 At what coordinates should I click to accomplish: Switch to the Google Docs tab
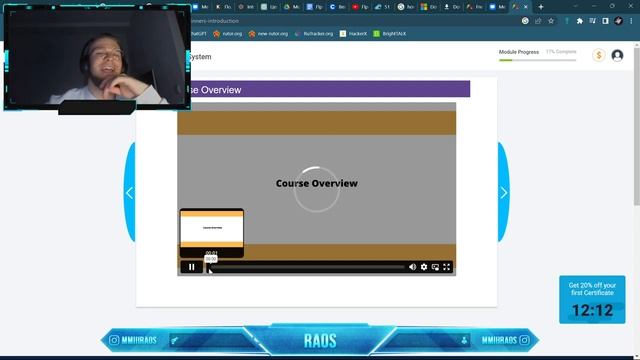coord(314,7)
